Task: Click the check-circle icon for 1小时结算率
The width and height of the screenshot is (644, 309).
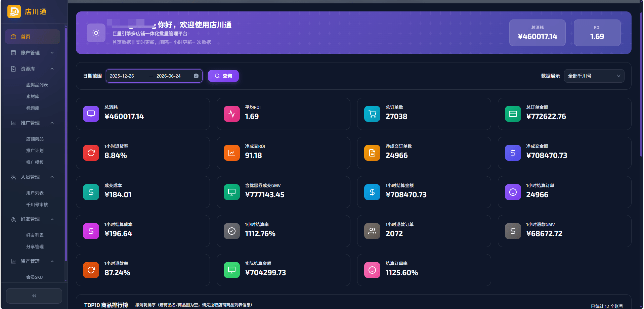Action: click(x=232, y=231)
